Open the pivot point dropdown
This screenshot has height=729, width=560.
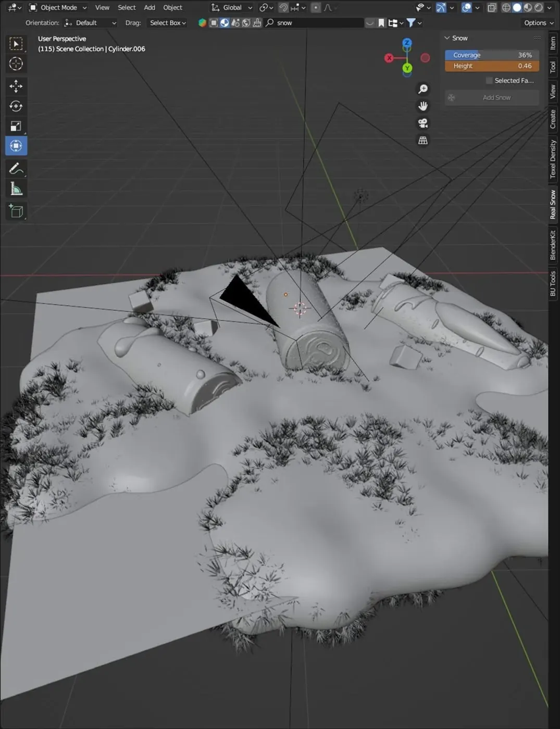(x=266, y=7)
